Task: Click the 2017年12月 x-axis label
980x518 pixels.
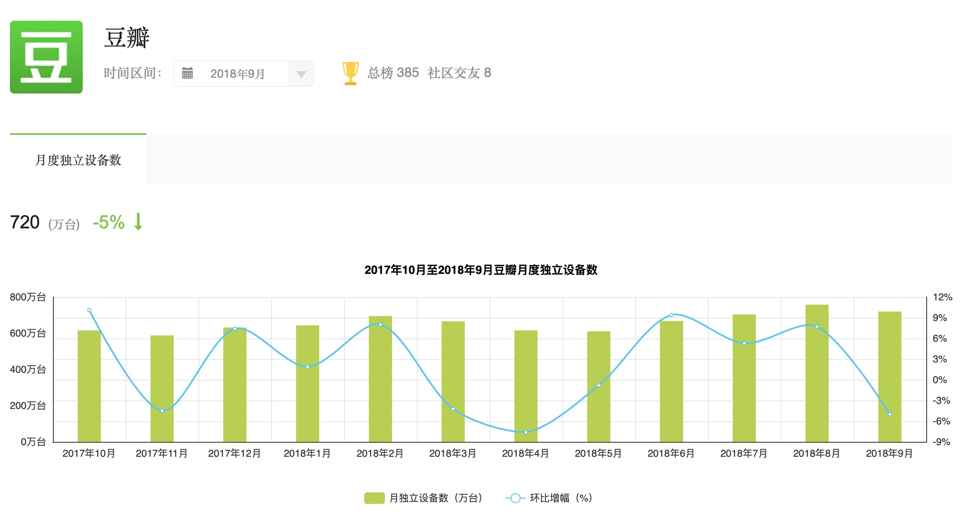Action: [x=234, y=453]
